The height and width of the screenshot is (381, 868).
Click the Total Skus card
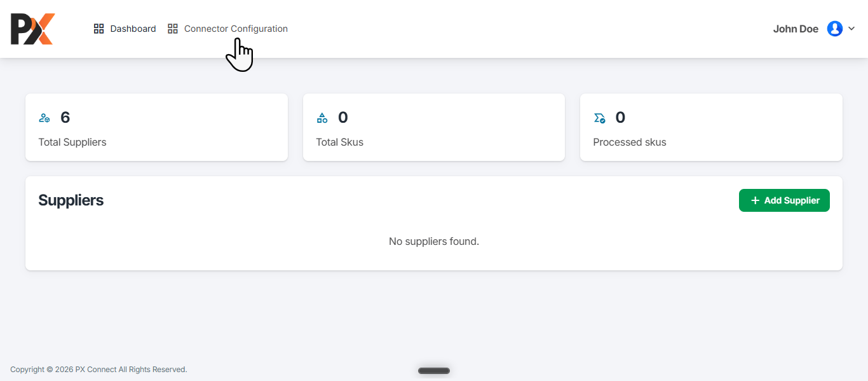tap(434, 127)
